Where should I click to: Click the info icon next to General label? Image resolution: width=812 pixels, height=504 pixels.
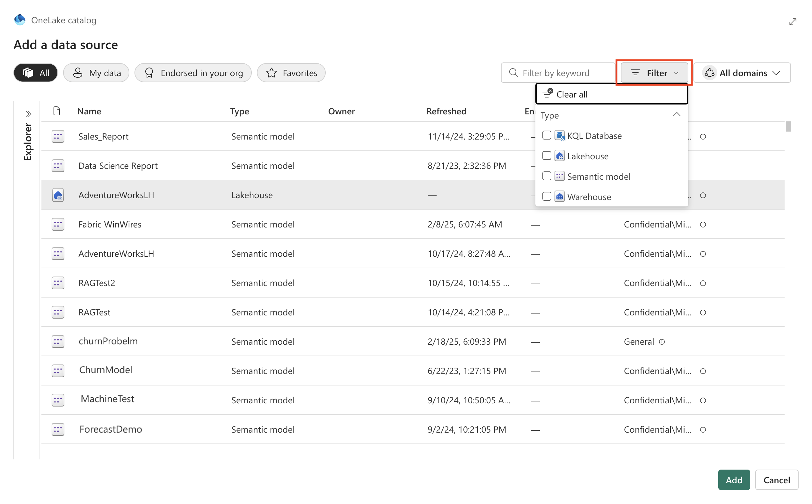pos(662,342)
